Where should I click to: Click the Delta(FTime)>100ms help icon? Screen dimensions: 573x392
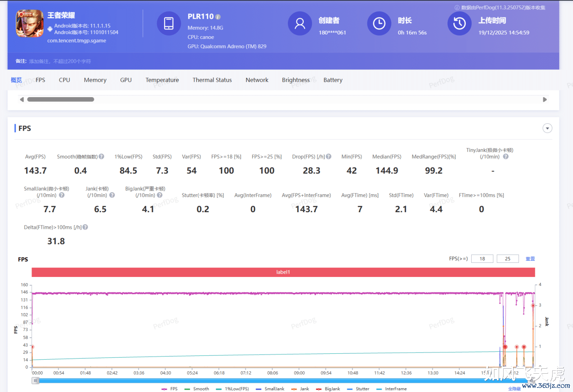tap(85, 227)
